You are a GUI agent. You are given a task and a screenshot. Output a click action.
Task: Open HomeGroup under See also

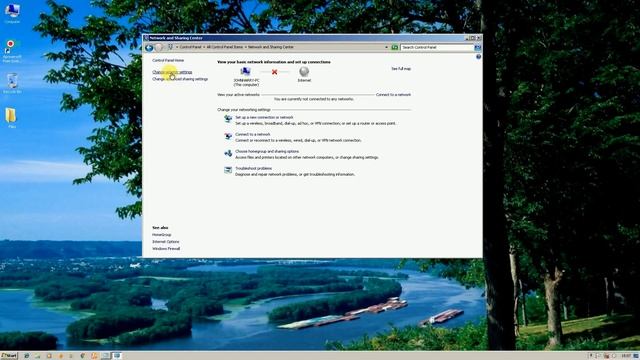[162, 235]
